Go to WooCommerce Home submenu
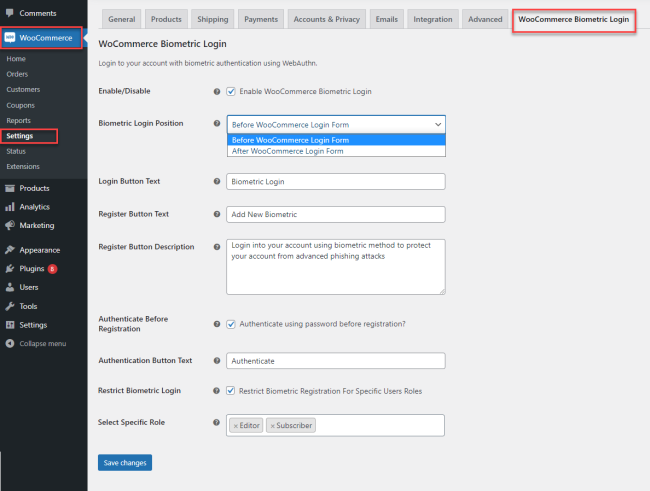This screenshot has height=491, width=650. pos(16,58)
